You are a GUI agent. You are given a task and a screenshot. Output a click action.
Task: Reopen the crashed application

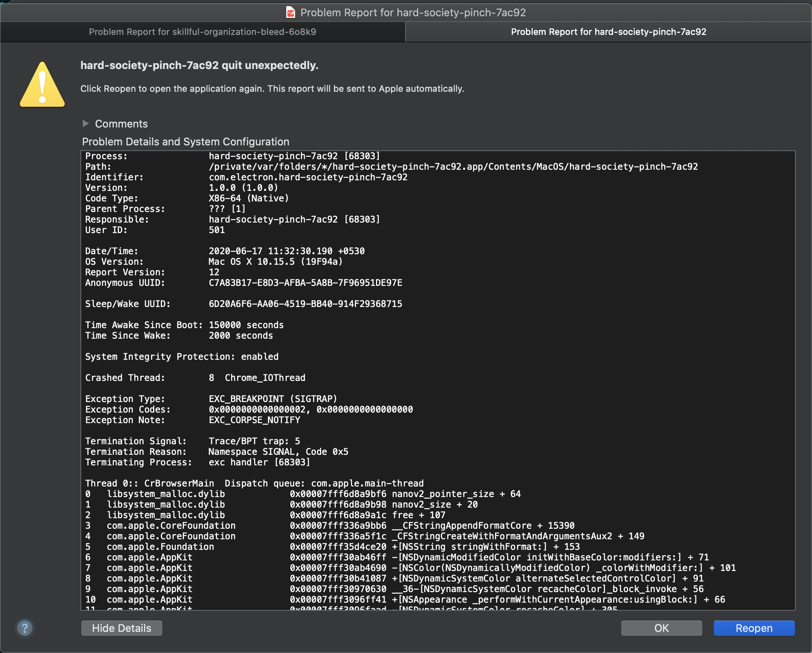[x=754, y=628]
